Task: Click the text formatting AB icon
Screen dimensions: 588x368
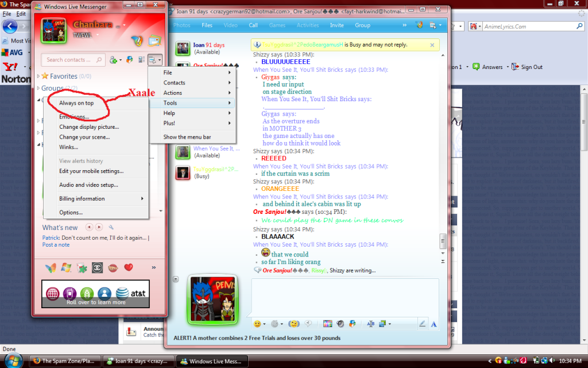Action: point(370,324)
